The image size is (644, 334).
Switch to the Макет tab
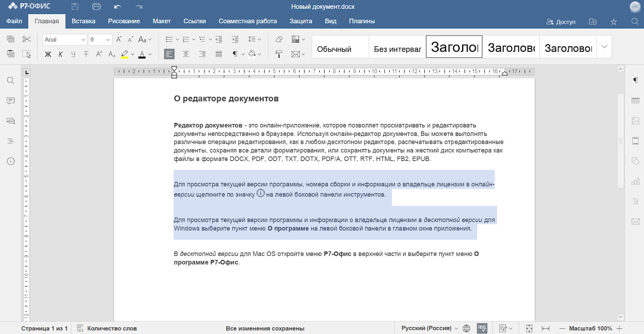[162, 21]
